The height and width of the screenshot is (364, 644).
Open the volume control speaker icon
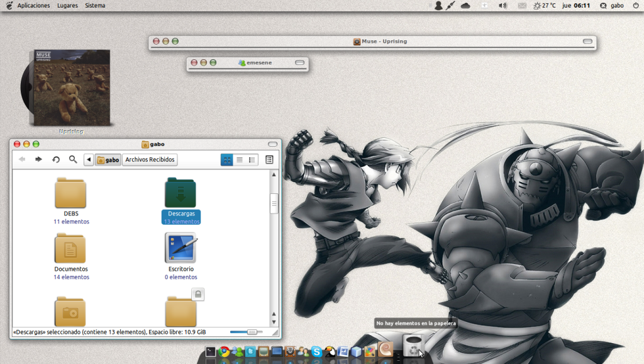click(x=502, y=5)
